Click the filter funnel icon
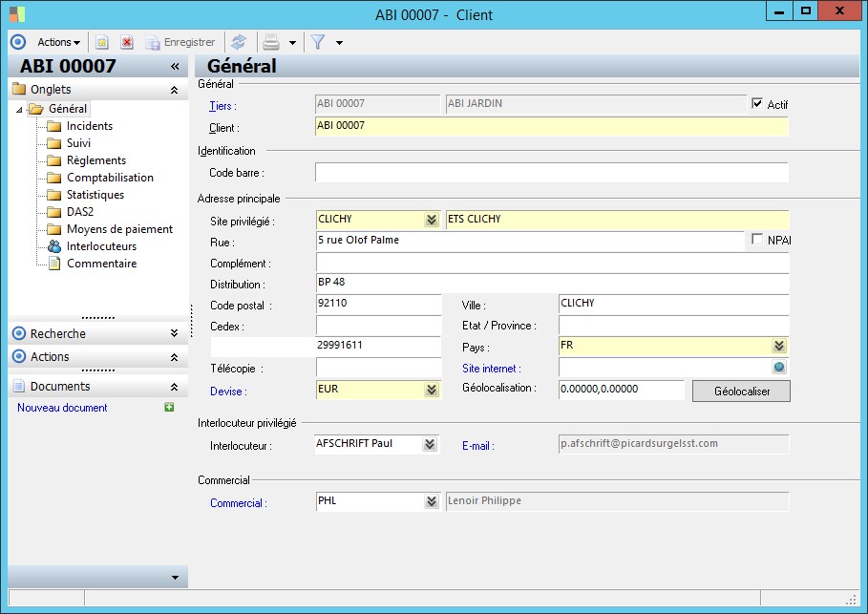 coord(318,42)
